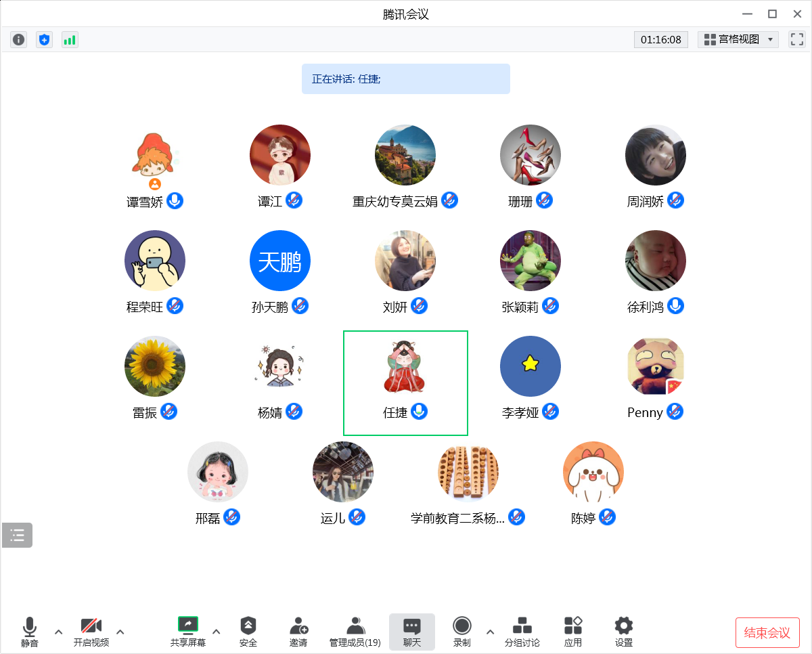Start recording with 录制
Viewport: 812px width, 654px height.
462,632
